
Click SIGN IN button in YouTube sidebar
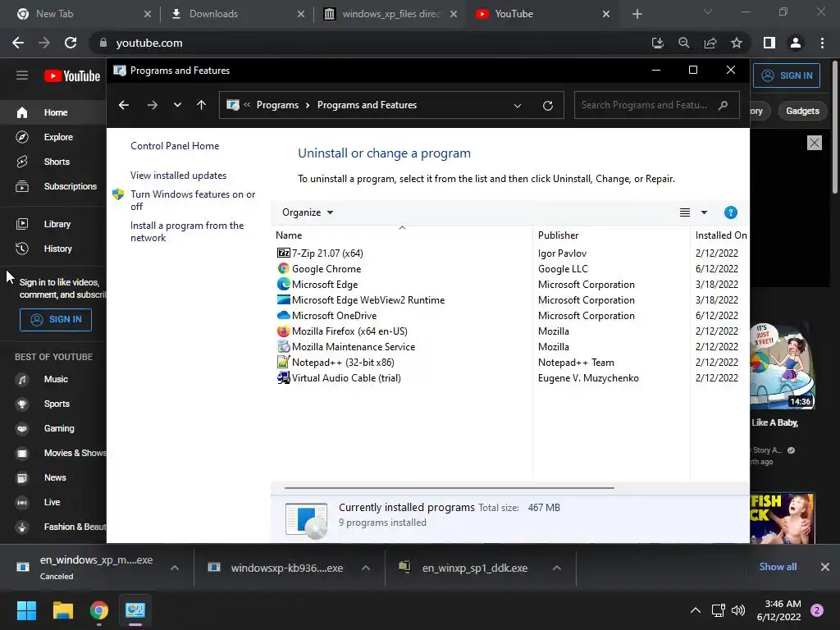(x=56, y=320)
